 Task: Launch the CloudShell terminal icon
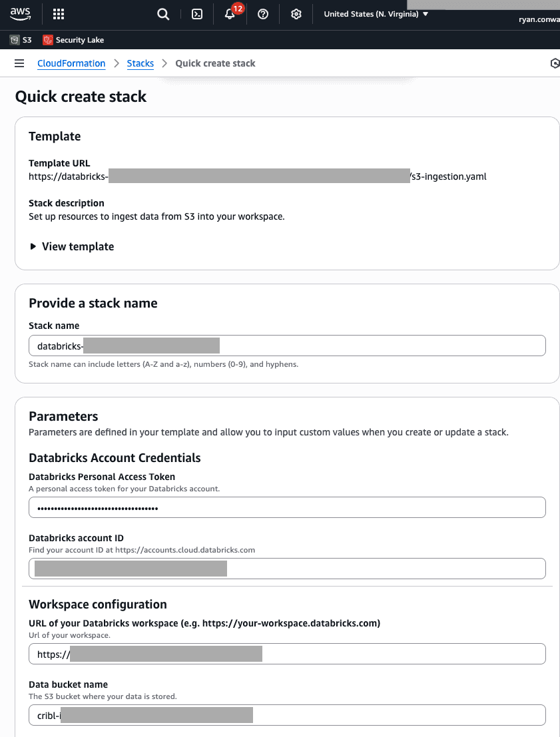coord(197,14)
